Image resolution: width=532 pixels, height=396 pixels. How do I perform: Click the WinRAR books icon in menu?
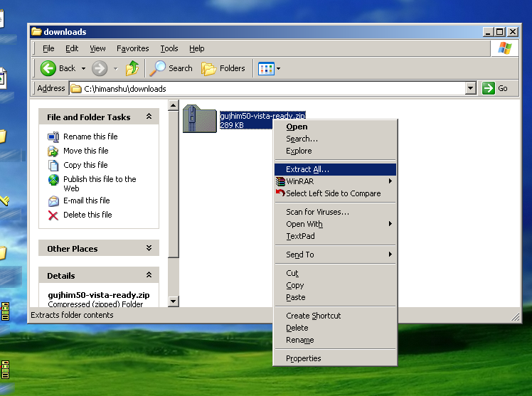(280, 181)
